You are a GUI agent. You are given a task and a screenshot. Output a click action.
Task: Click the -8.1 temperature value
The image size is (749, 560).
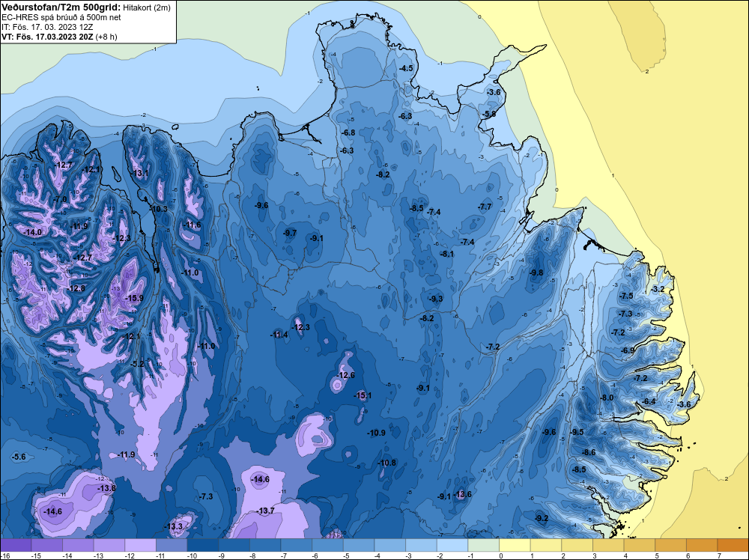tap(446, 254)
